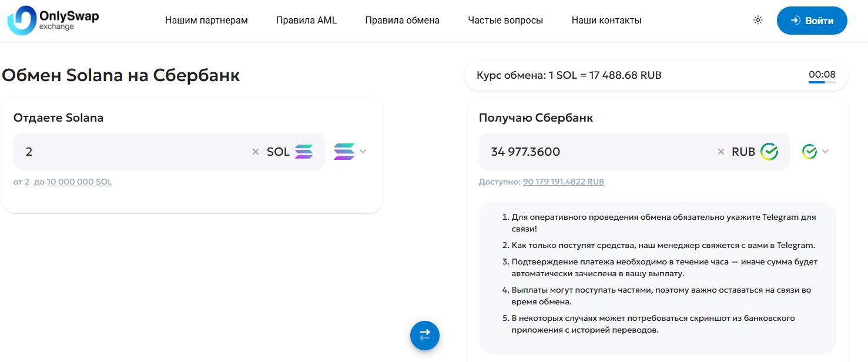Screen dimensions: 868x362
Task: Open Наши контакты menu item
Action: tap(606, 21)
